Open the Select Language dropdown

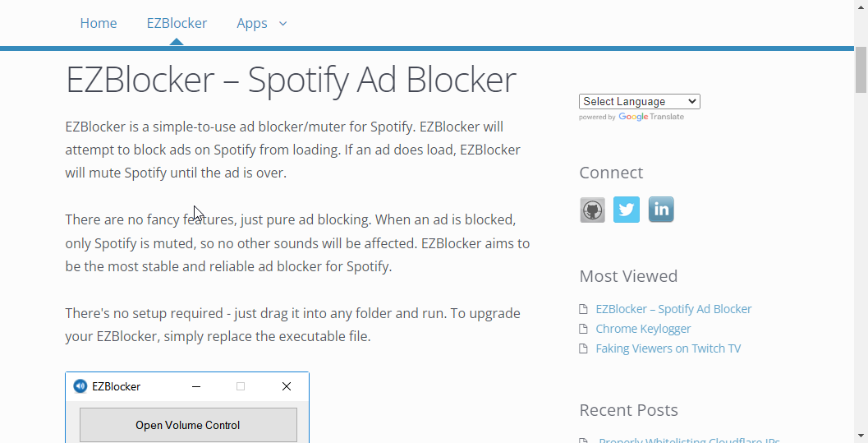click(x=640, y=101)
